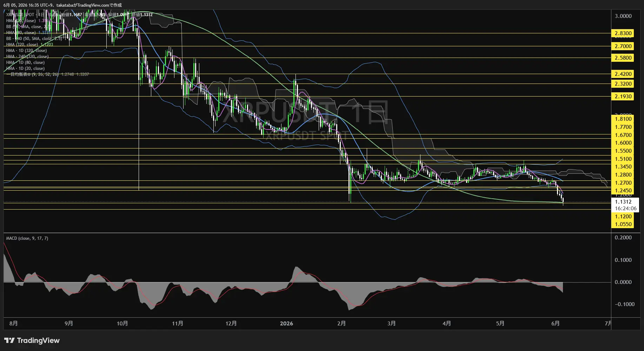Click the 2.4200 price level label
The height and width of the screenshot is (351, 644).
point(623,74)
